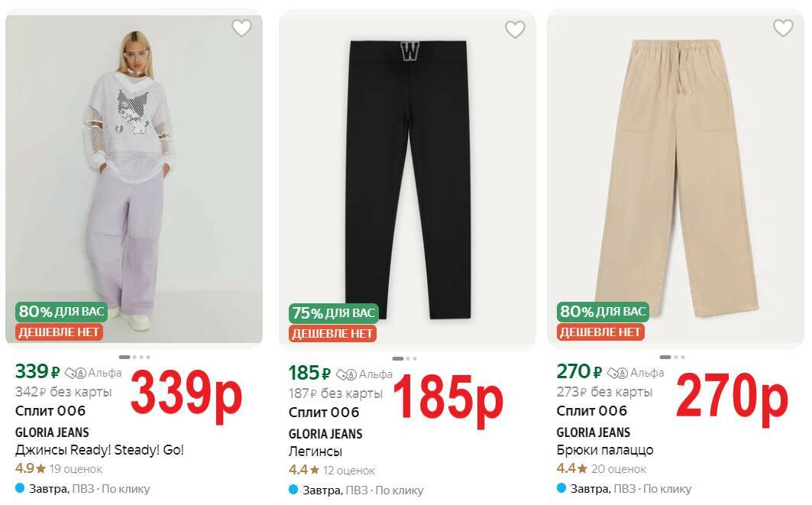Image resolution: width=812 pixels, height=505 pixels.
Task: Open the Легинсы product link
Action: click(315, 452)
